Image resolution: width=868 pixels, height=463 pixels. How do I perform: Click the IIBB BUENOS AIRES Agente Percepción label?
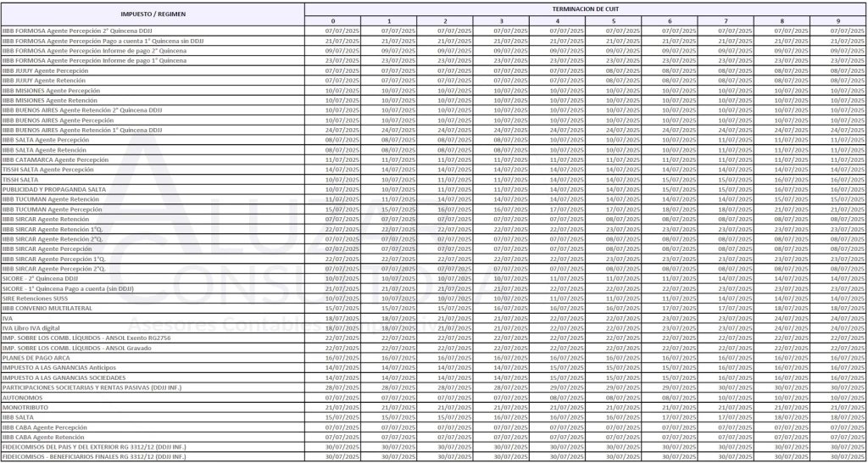pos(58,120)
